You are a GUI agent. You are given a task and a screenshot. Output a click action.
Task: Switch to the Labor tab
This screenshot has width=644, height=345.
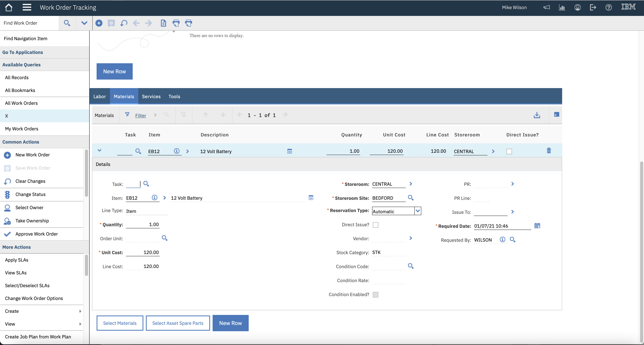click(x=100, y=96)
